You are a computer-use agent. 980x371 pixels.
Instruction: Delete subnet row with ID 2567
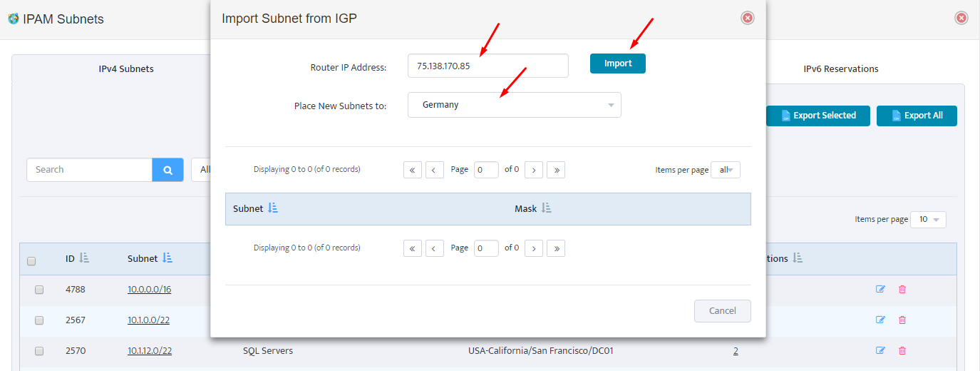(902, 320)
